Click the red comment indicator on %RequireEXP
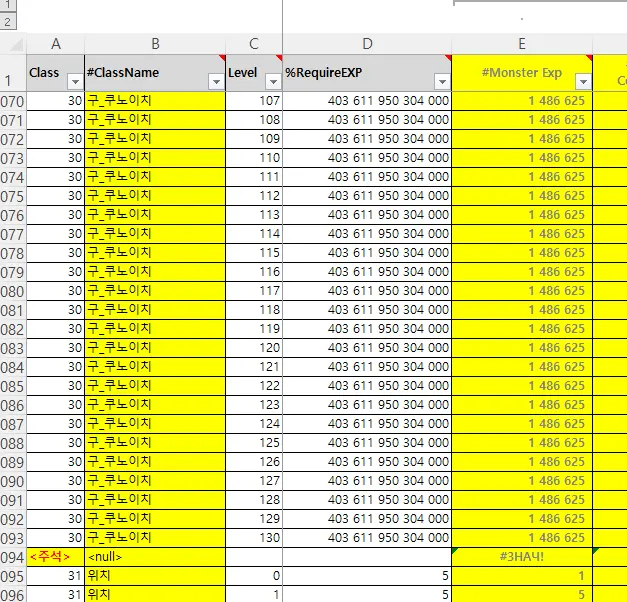The image size is (627, 602). [x=448, y=58]
